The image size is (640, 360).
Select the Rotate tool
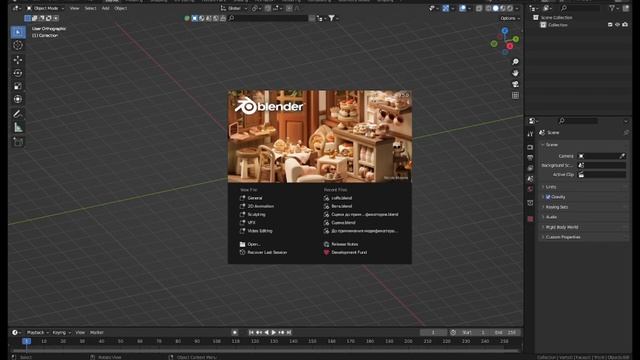[x=18, y=73]
